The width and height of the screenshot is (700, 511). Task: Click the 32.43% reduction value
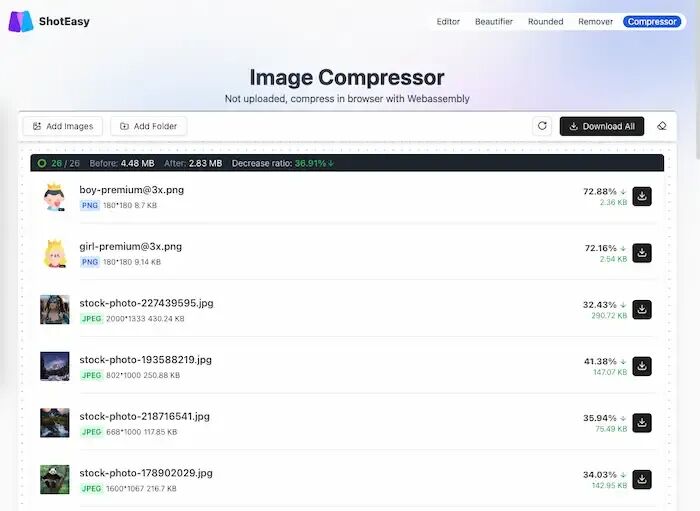click(600, 305)
